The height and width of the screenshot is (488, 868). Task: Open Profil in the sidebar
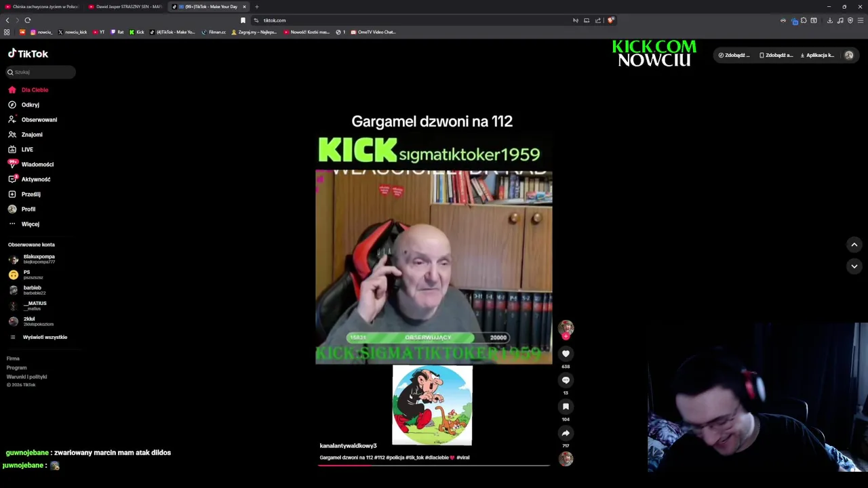[x=22, y=209]
